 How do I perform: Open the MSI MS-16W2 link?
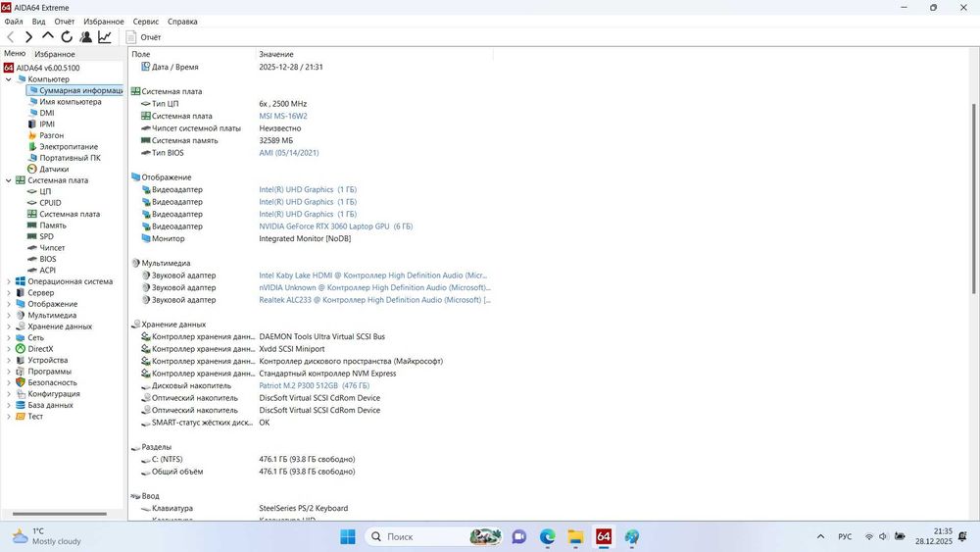(283, 117)
